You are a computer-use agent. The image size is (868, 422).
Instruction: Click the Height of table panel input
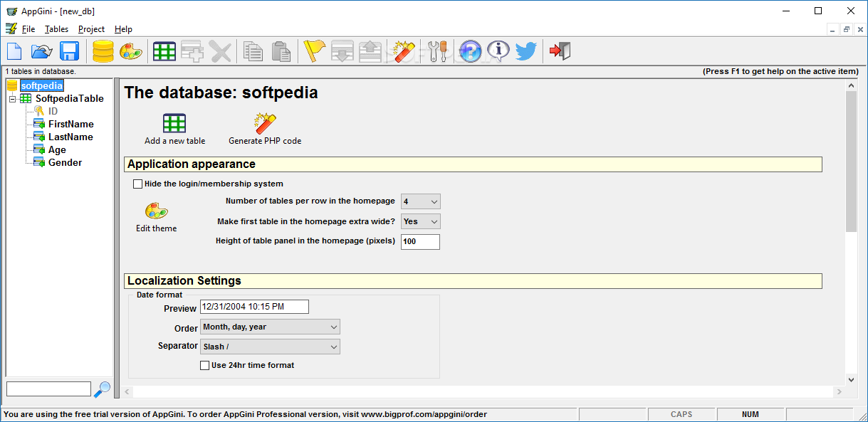click(420, 242)
